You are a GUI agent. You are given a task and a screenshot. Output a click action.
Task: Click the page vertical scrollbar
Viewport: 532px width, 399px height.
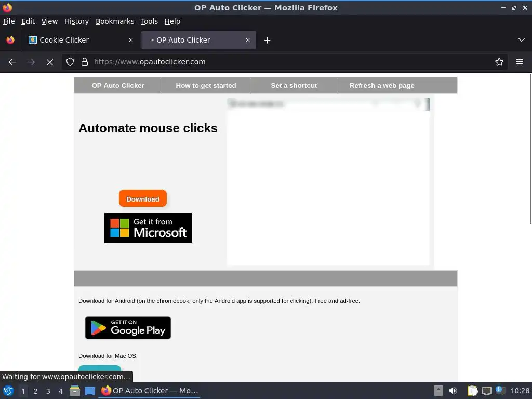click(530, 149)
